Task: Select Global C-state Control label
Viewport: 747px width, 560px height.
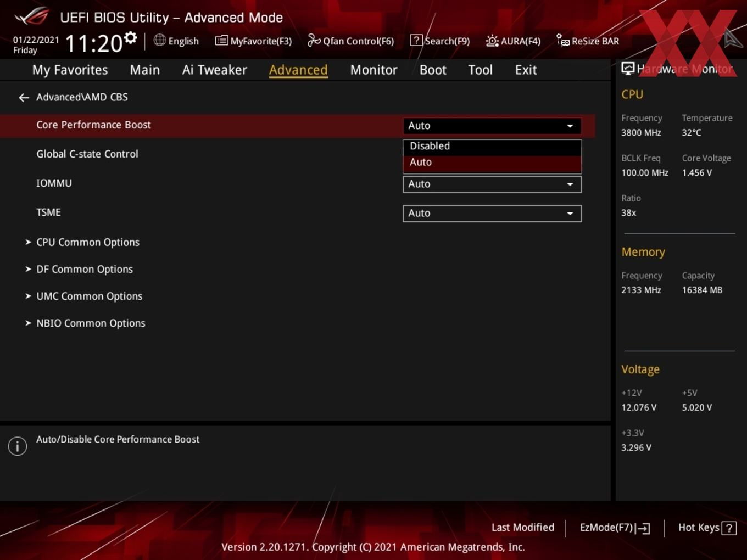Action: (x=87, y=154)
